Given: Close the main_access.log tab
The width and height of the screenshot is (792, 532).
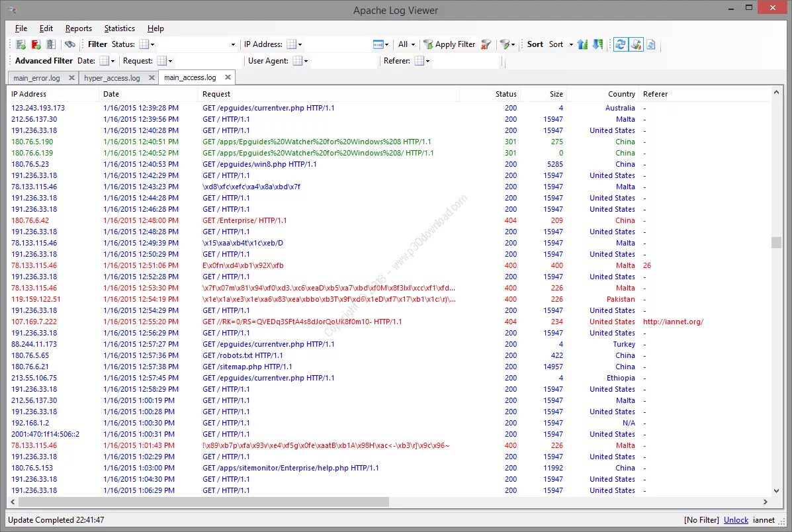Looking at the screenshot, I should coord(228,77).
